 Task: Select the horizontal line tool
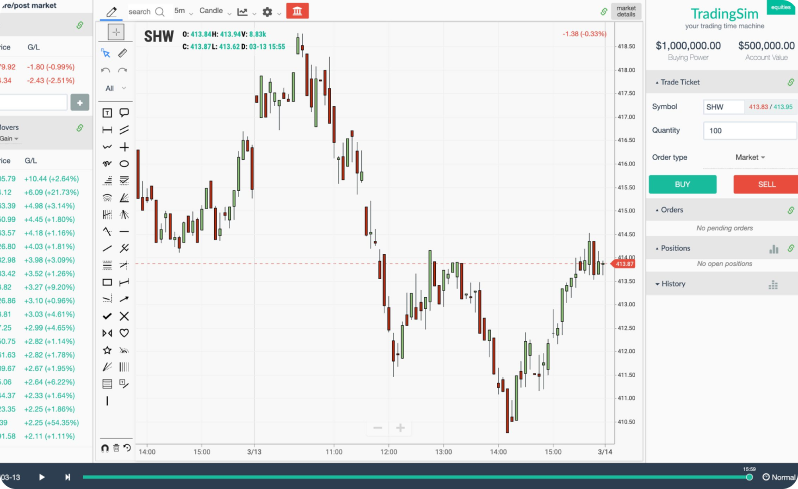[x=124, y=232]
